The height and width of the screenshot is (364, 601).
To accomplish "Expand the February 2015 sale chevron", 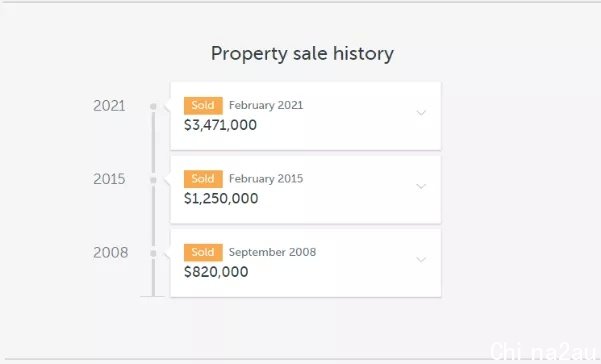I will (421, 187).
